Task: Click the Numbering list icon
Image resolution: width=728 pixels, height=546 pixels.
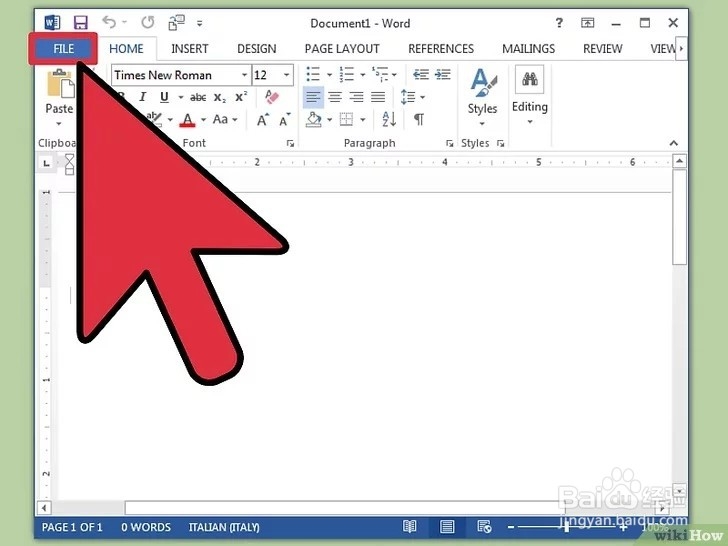Action: pos(346,74)
